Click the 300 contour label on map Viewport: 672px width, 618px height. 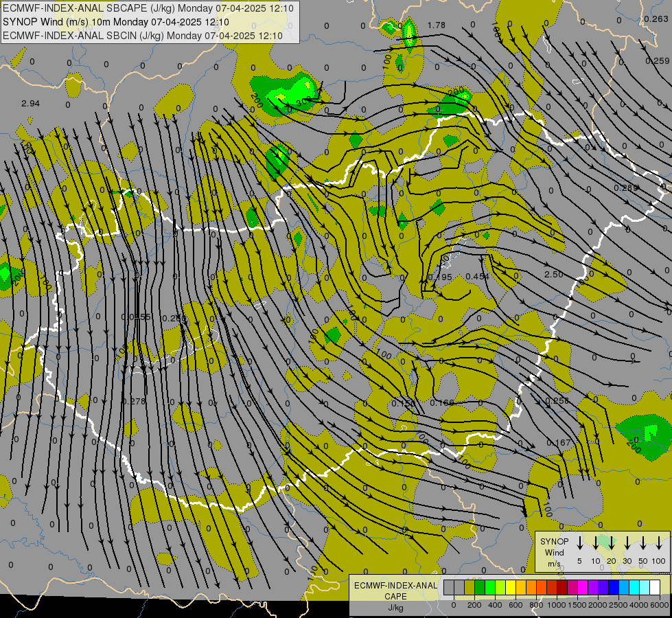coord(303,101)
